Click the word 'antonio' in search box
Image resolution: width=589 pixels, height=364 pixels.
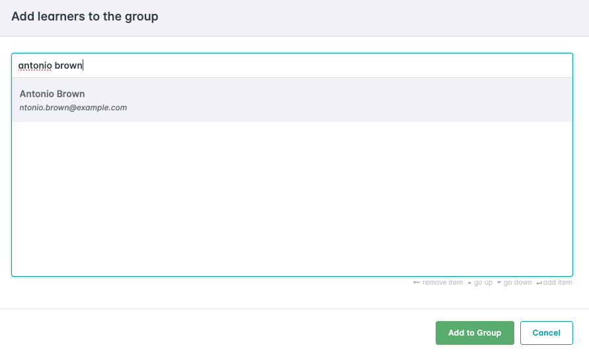[x=34, y=65]
